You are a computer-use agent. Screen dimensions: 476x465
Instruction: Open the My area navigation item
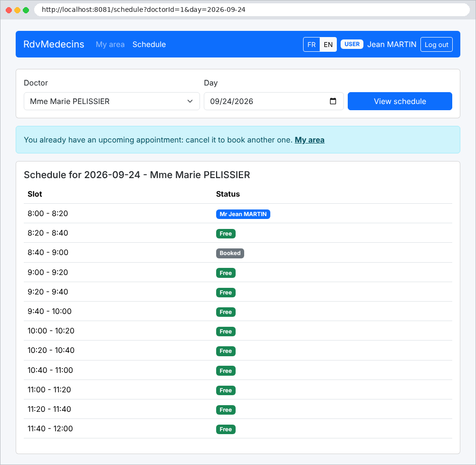110,44
